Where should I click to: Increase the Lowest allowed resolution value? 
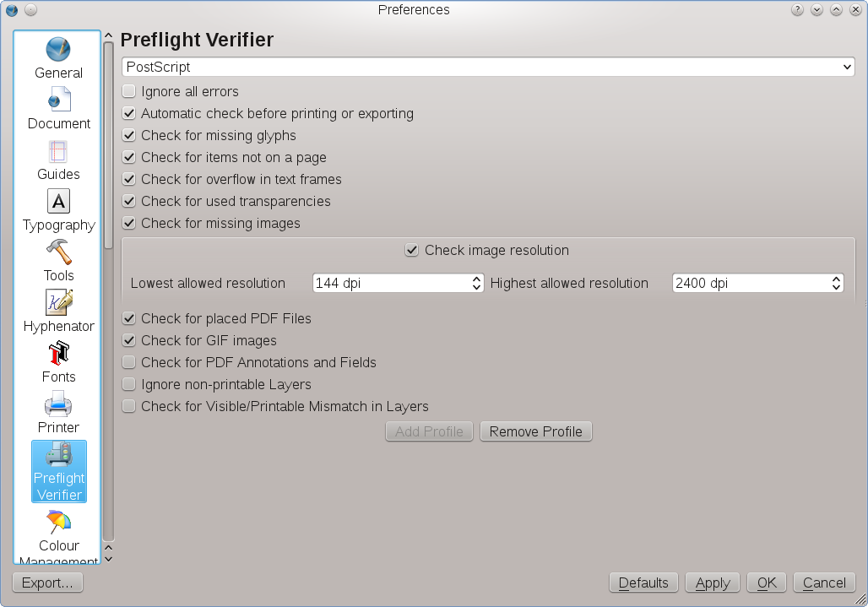point(477,279)
